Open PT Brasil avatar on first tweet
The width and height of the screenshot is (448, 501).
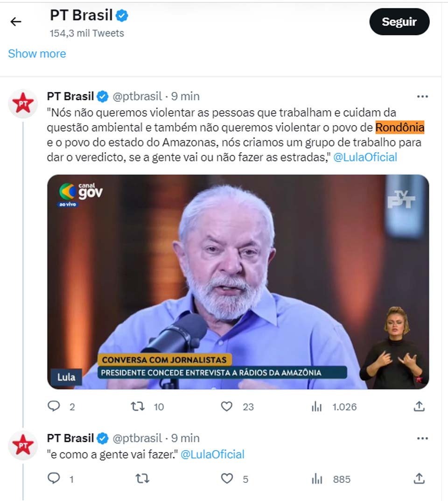click(x=23, y=103)
